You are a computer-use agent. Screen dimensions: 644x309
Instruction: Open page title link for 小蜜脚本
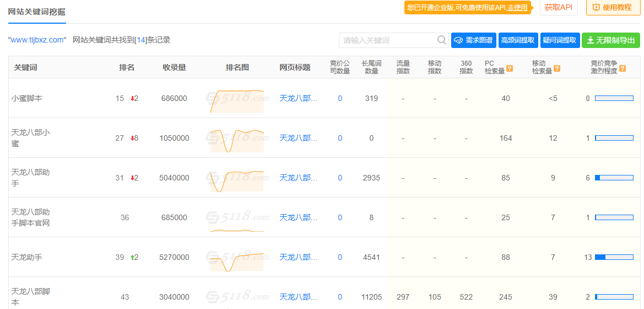(299, 98)
